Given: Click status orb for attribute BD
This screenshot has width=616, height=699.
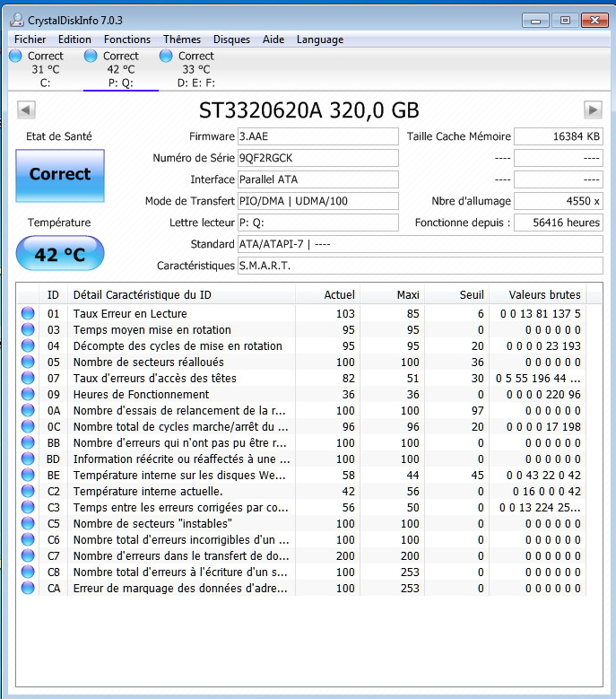Looking at the screenshot, I should click(x=28, y=459).
